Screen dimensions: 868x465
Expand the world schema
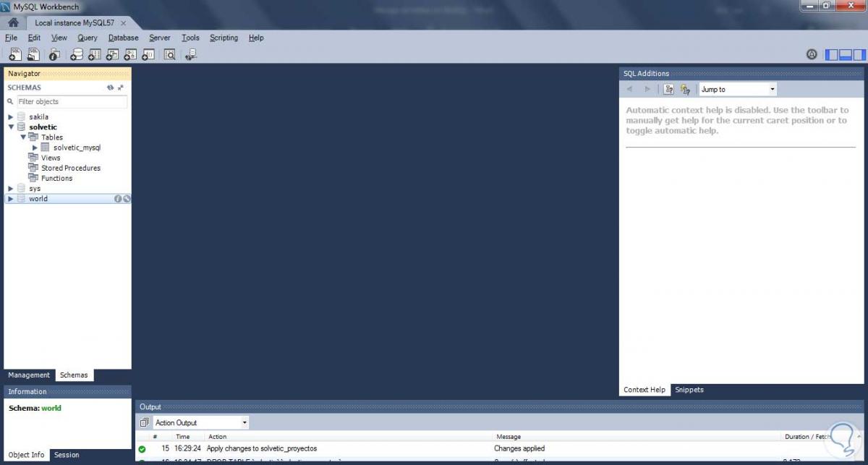coord(10,199)
